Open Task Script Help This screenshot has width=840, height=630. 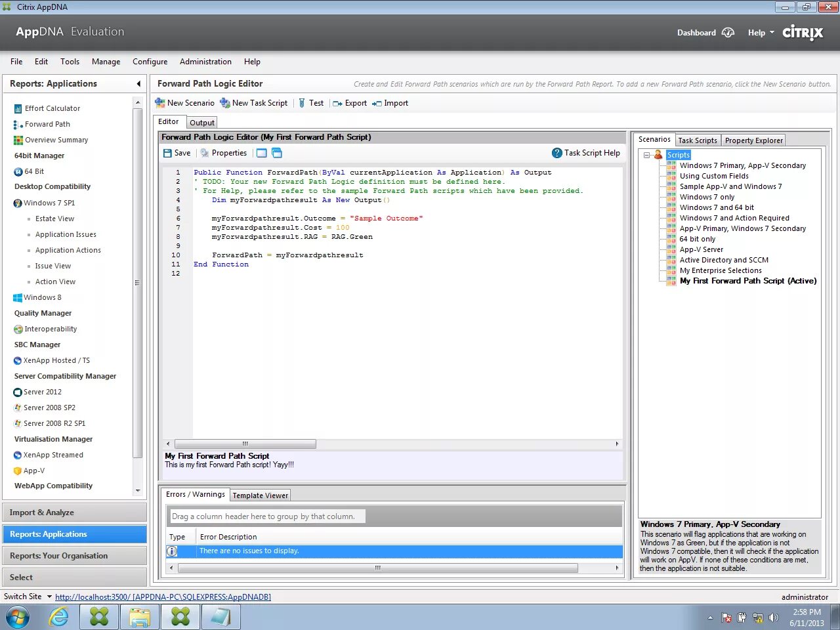586,153
